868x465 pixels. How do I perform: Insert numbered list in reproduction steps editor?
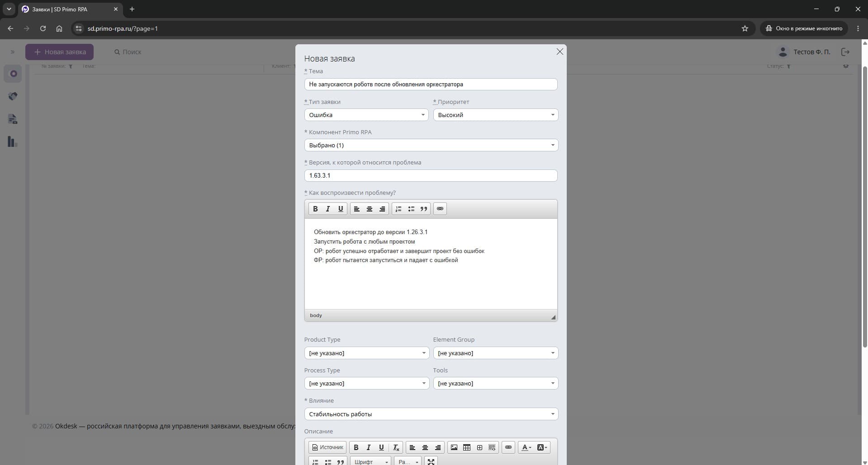click(398, 209)
